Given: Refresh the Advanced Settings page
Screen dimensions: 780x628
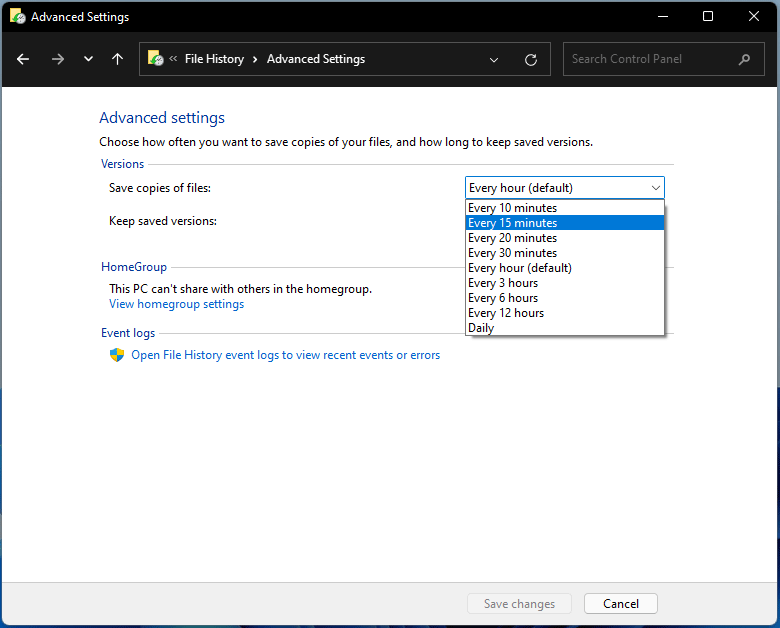Looking at the screenshot, I should 531,59.
